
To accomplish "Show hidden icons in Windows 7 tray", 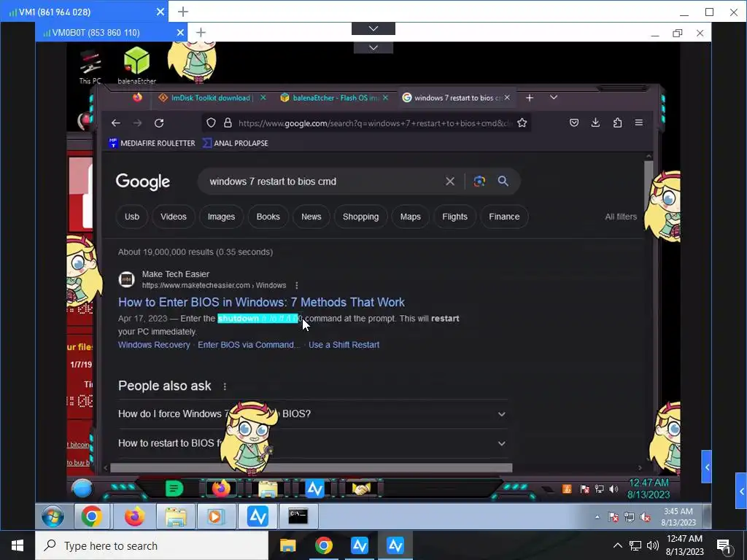I will pos(597,517).
